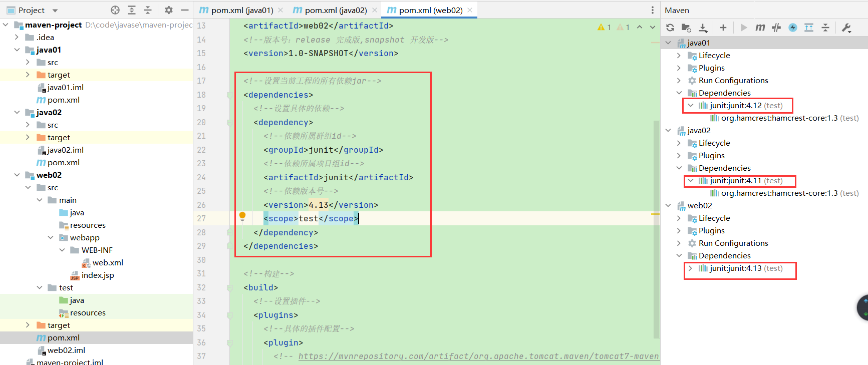This screenshot has height=365, width=868.
Task: Open index.jsp file
Action: tap(92, 275)
